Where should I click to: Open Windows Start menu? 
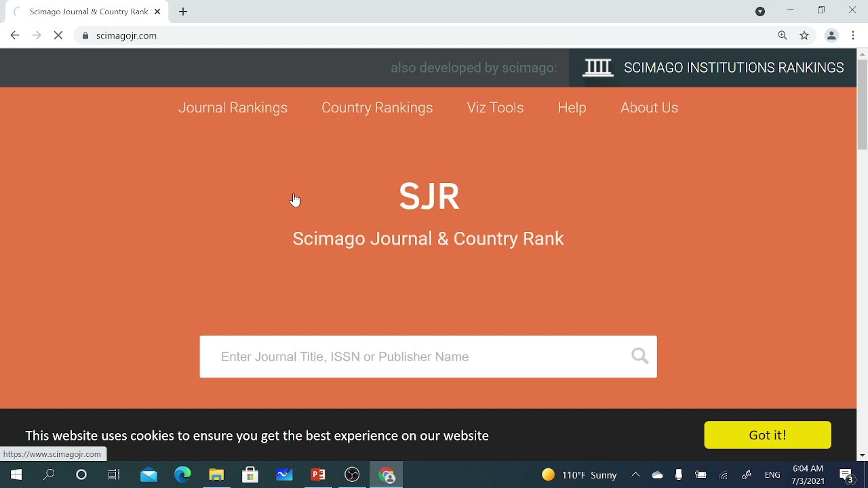(x=16, y=475)
